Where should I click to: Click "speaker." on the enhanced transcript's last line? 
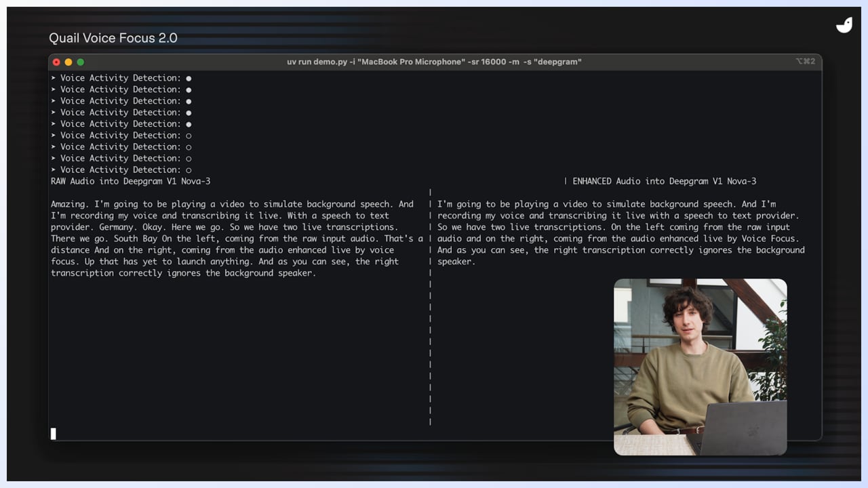(456, 262)
